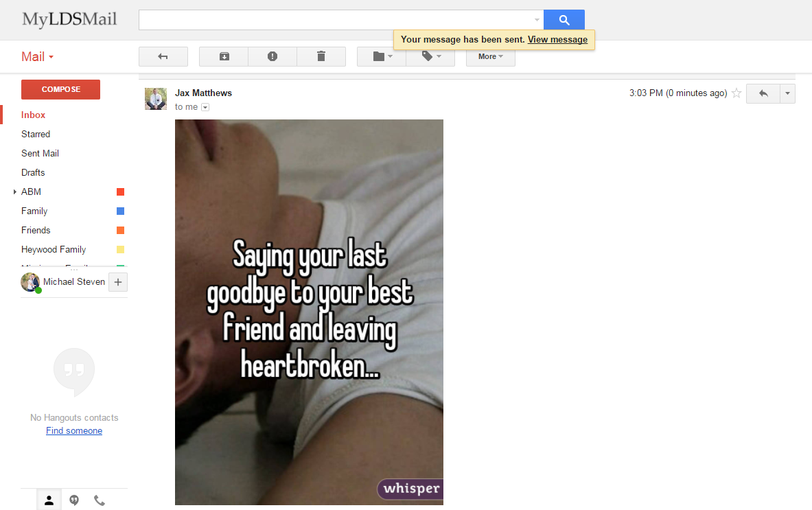Click Heywood Family yellow color swatch
The width and height of the screenshot is (812, 510).
(121, 249)
